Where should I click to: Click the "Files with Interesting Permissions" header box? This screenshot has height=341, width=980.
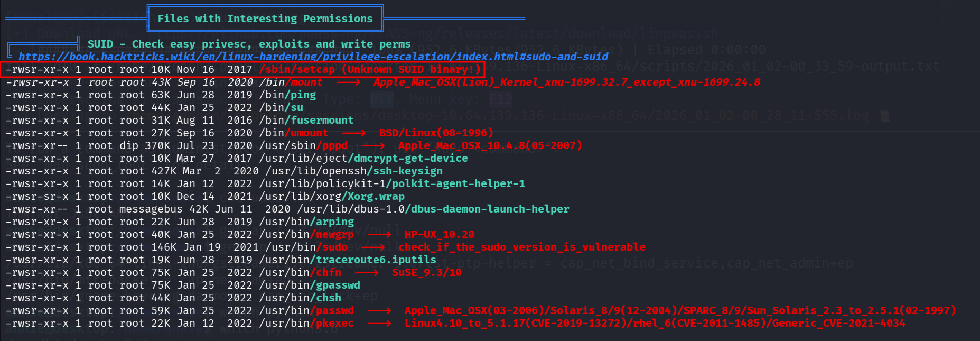265,19
